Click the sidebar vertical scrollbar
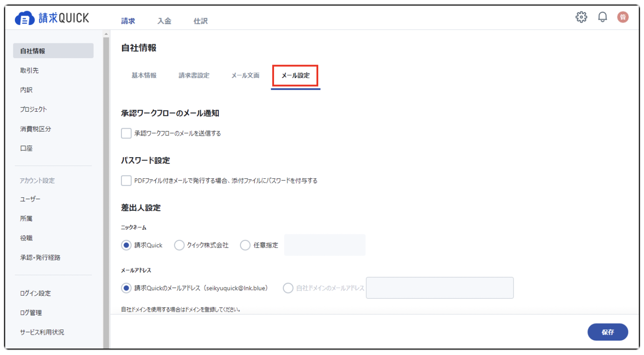Viewport: 644px width, 355px height. coord(106,191)
